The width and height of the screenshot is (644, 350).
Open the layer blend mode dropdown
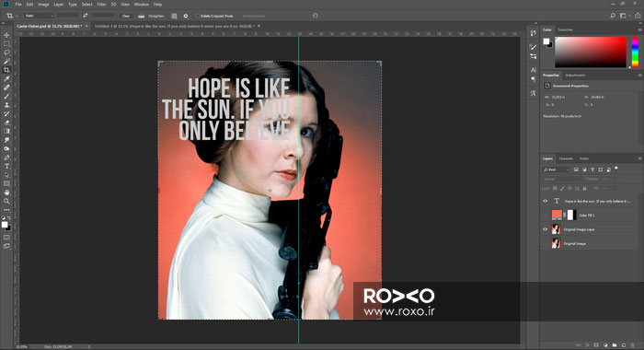pyautogui.click(x=563, y=179)
